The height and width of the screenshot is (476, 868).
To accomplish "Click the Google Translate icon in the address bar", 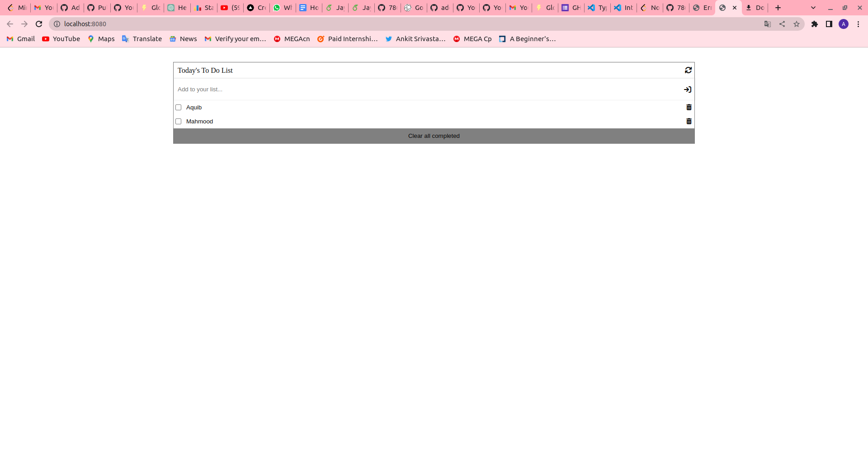I will coord(767,24).
